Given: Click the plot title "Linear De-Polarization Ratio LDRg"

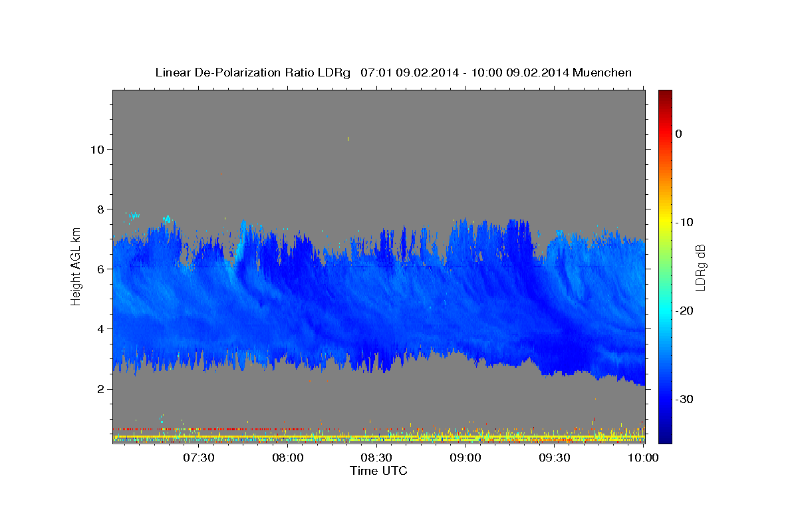Looking at the screenshot, I should (252, 72).
